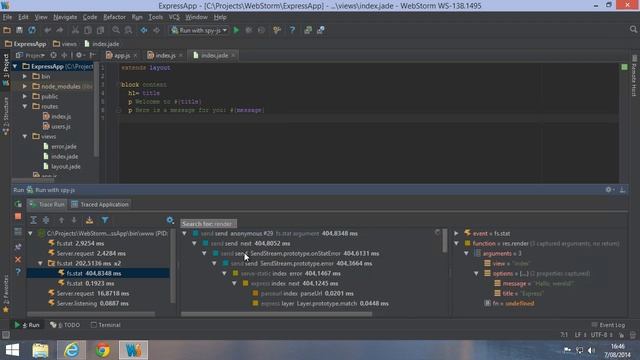The height and width of the screenshot is (360, 640).
Task: Expand the public folder
Action: 25,96
